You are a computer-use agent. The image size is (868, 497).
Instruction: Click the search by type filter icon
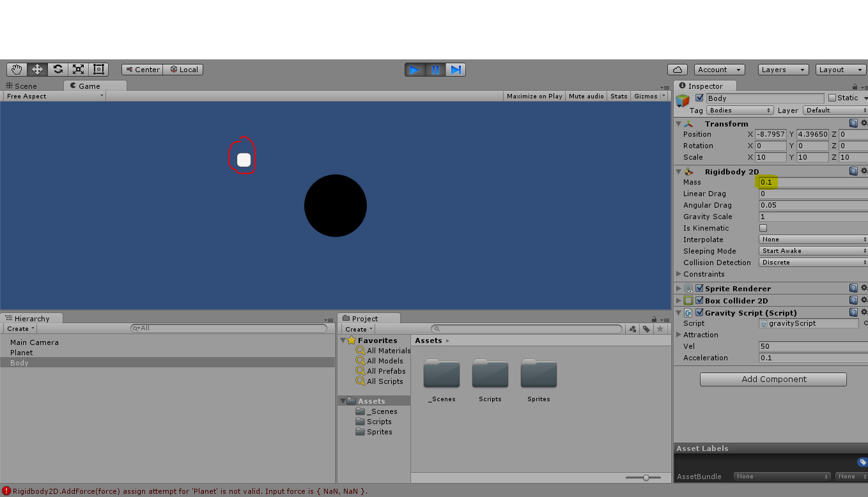[633, 329]
